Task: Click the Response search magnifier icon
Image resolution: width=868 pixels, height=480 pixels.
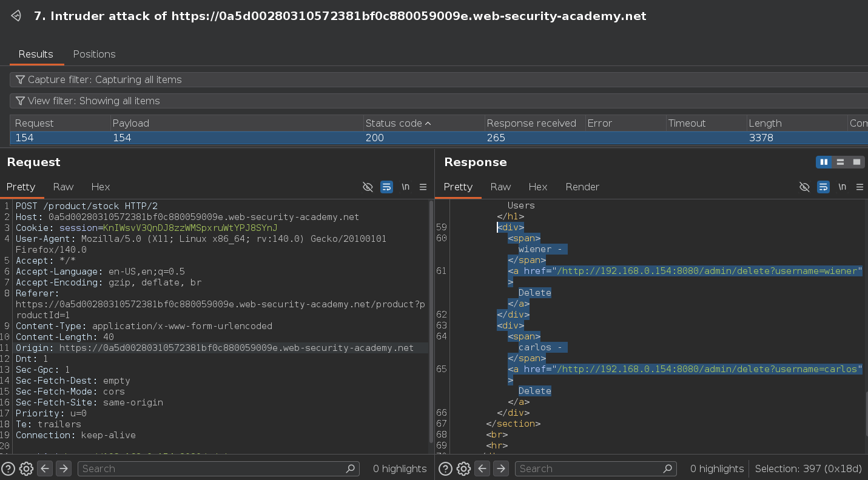Action: 667,468
